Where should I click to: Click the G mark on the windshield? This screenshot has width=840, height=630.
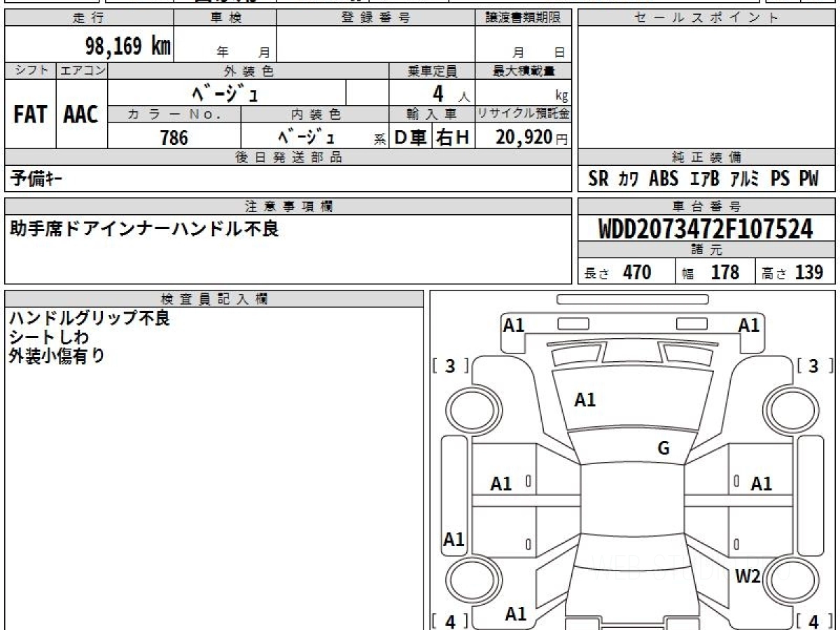coord(663,449)
